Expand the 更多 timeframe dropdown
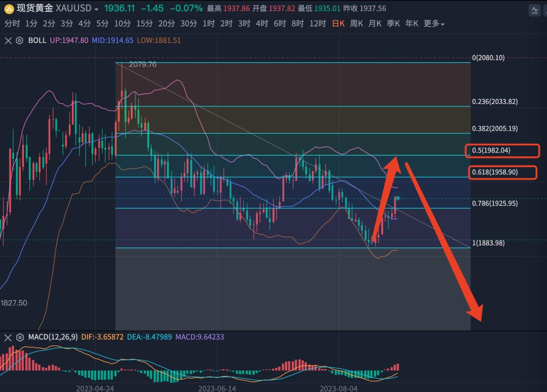Screen dimensions: 547x392 (x=434, y=24)
